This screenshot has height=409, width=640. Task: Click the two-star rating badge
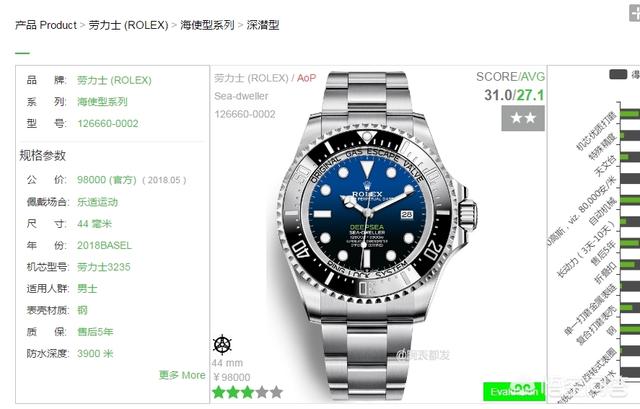(523, 118)
